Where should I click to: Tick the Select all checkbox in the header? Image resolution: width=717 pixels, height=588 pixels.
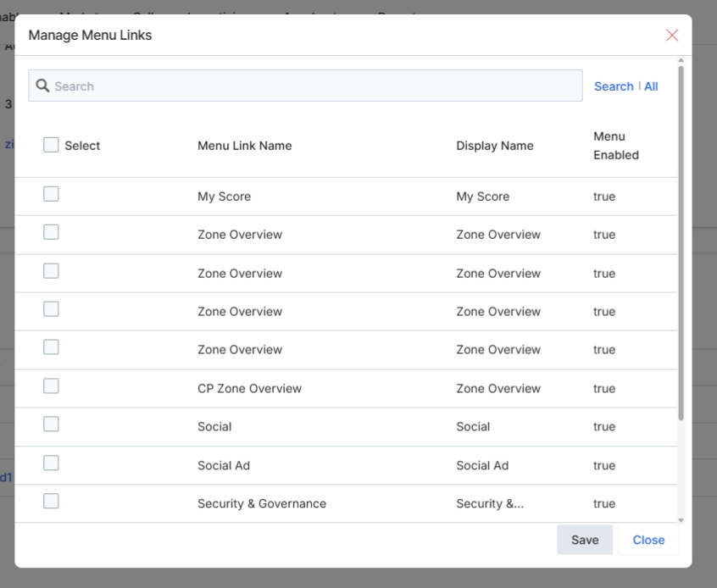coord(51,145)
